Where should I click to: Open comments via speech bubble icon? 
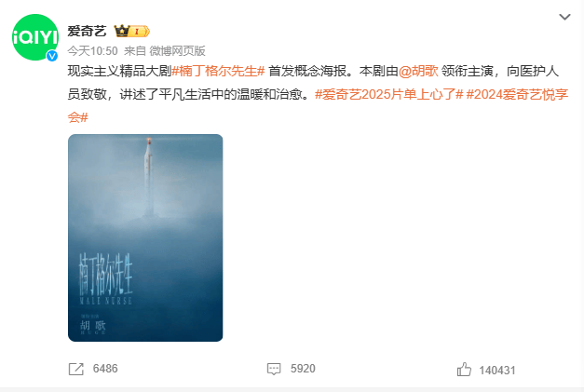coord(274,369)
